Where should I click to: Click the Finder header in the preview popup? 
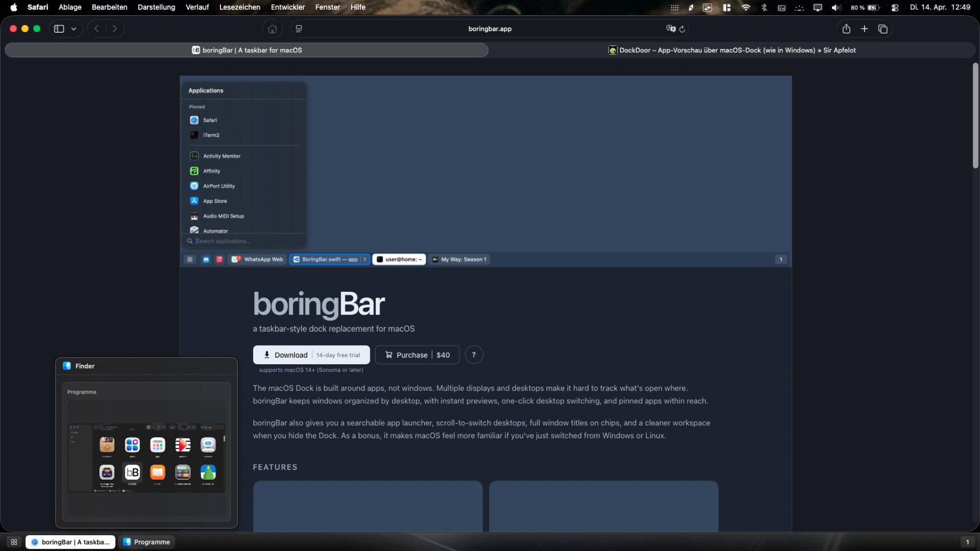[146, 366]
